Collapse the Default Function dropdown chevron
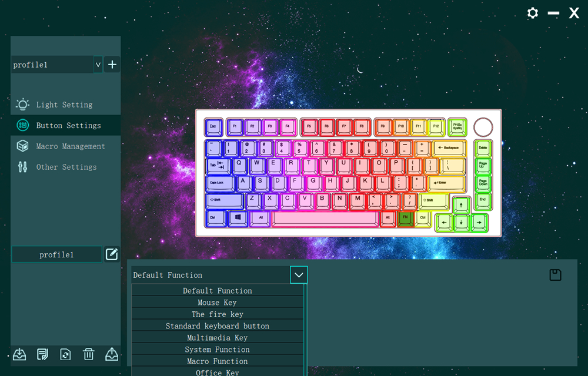Screen dimensions: 588x376 tap(299, 275)
